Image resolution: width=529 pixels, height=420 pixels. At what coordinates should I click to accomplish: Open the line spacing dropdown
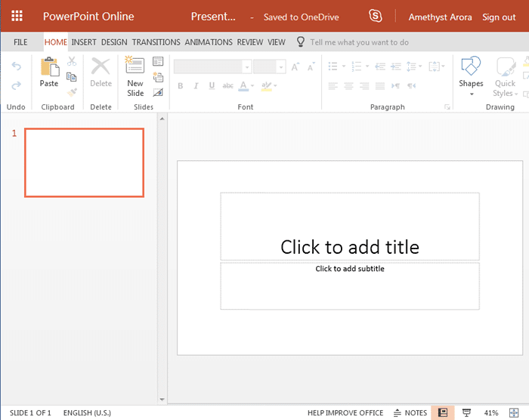[414, 66]
